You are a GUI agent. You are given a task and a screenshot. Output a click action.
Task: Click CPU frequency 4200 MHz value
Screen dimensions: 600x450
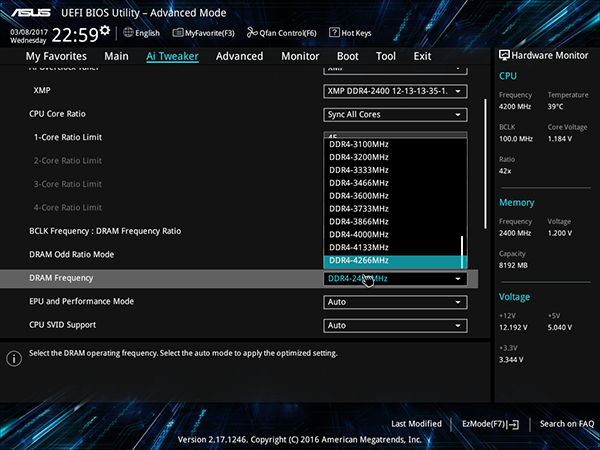pyautogui.click(x=515, y=107)
